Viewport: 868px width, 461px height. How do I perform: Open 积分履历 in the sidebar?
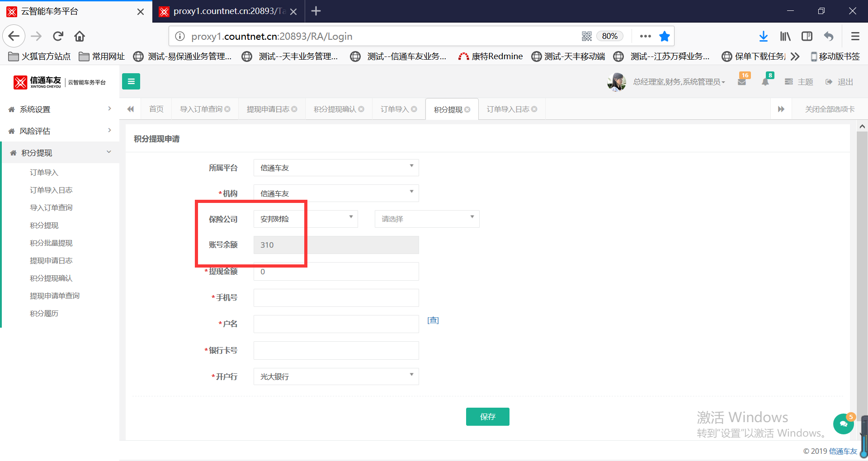click(44, 313)
